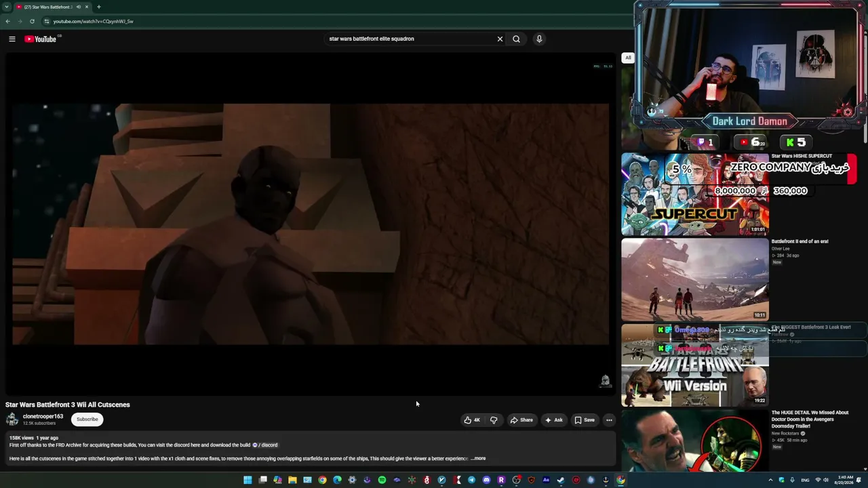
Task: Open the three-dot more actions menu
Action: (x=609, y=420)
